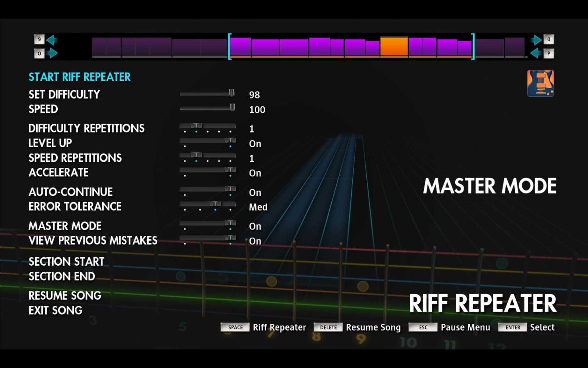Click the left cyan selection bracket in the timeline

(x=230, y=46)
